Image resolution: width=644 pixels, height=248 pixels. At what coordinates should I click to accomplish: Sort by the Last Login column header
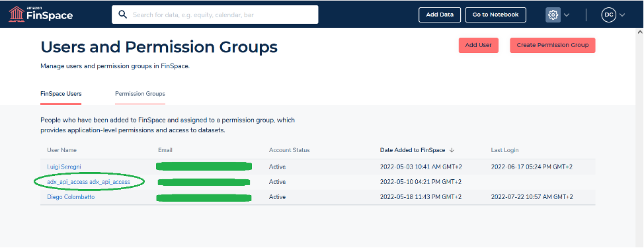click(504, 150)
